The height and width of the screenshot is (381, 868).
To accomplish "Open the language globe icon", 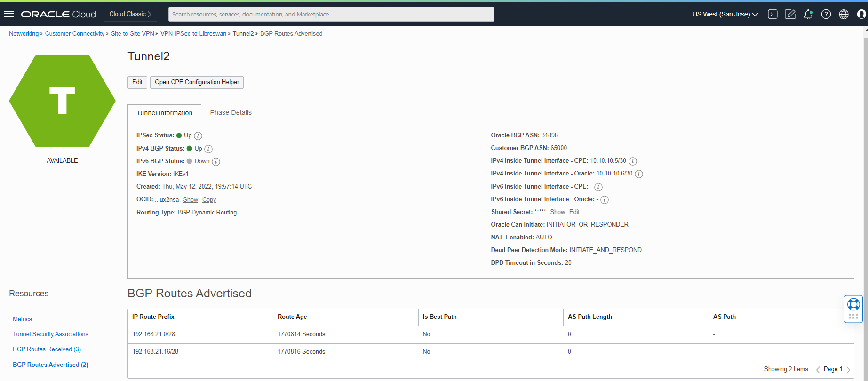I will 844,14.
